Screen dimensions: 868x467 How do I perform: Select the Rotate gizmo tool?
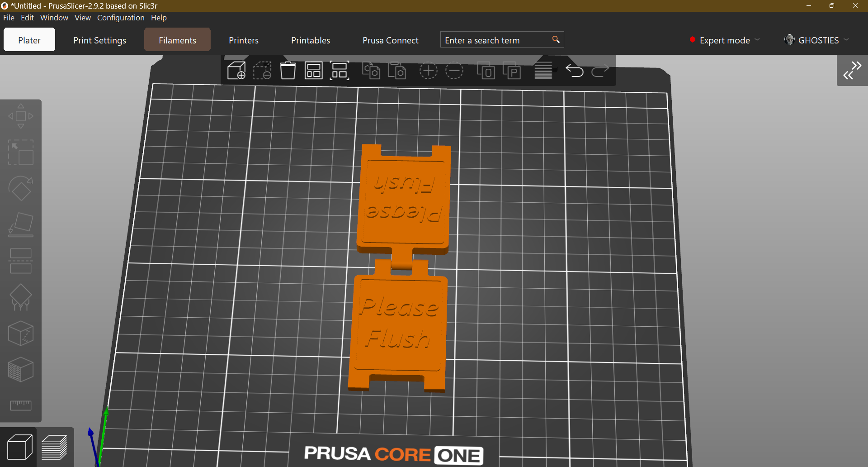click(21, 189)
